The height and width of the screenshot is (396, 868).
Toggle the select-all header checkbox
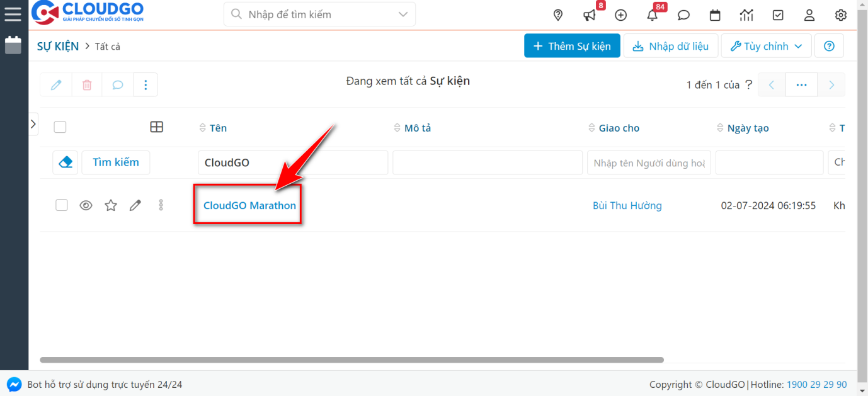[60, 127]
